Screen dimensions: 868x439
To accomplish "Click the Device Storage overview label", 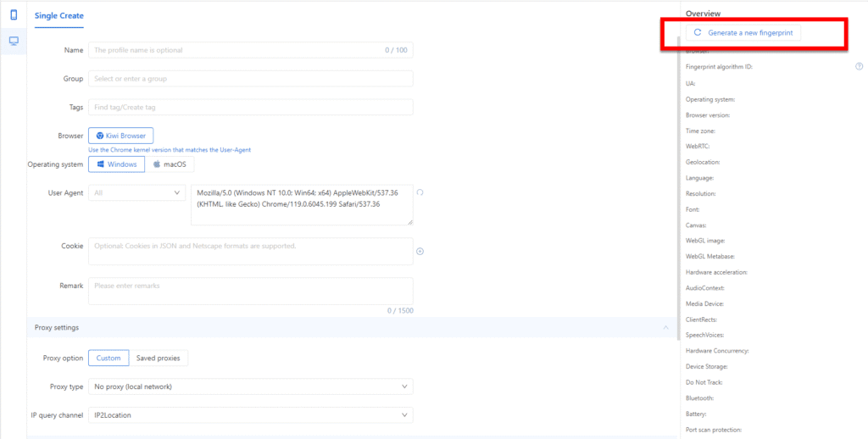I will [x=707, y=366].
